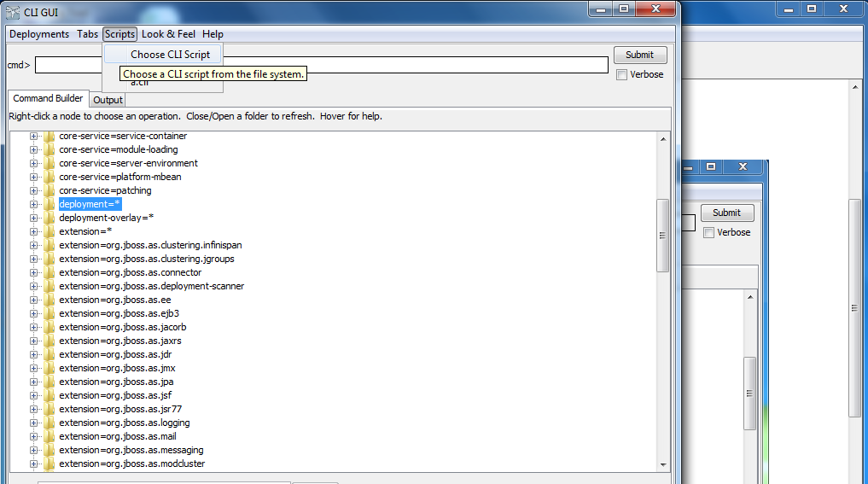Expand the extension=org.jboss.as.modcluster node

[x=34, y=464]
